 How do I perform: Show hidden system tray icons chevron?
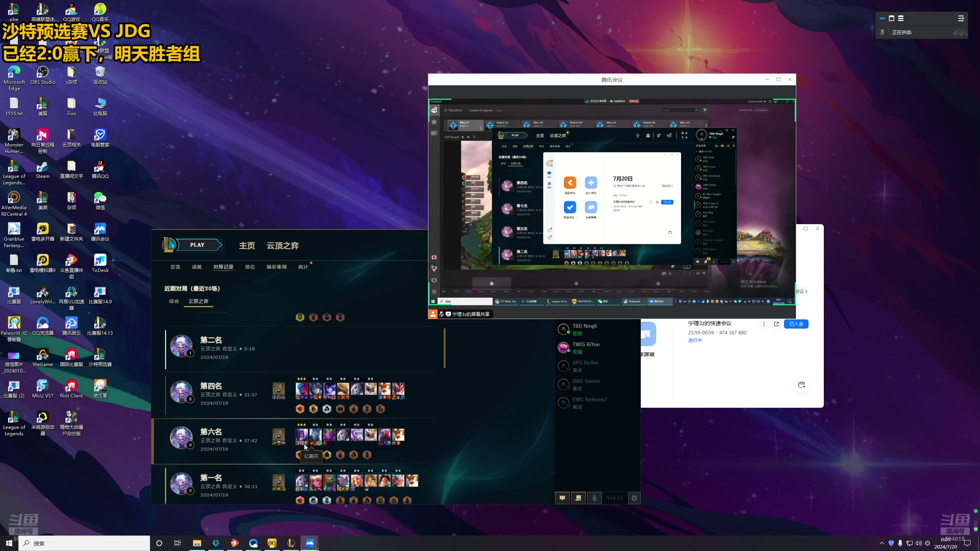[x=882, y=543]
